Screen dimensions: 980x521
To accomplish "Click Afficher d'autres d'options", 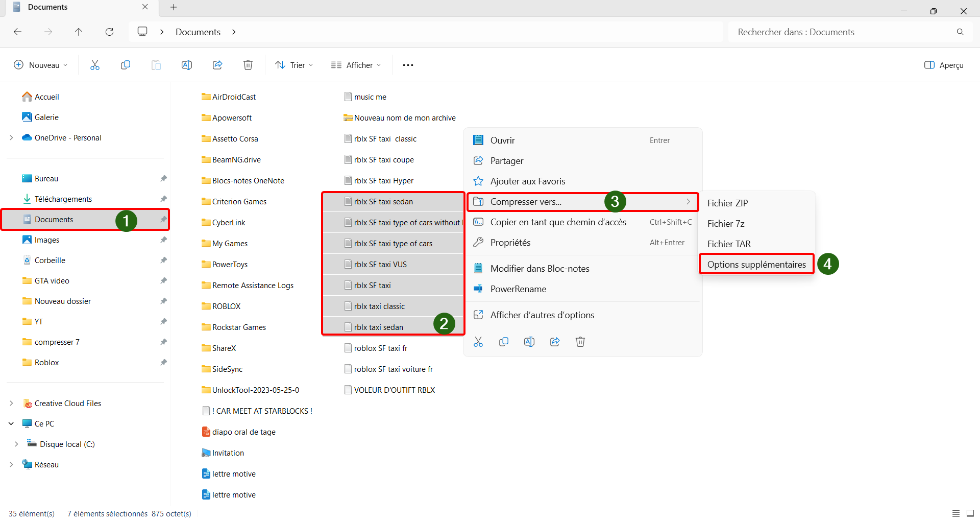I will pos(583,315).
